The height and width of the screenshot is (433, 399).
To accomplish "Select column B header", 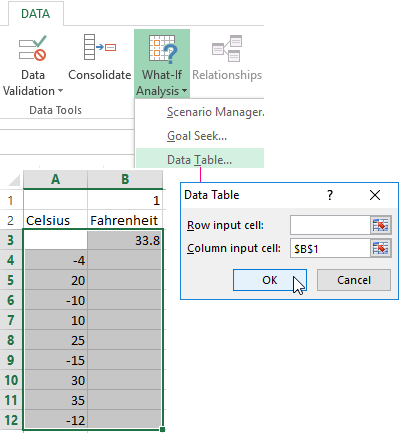I will coord(125,179).
